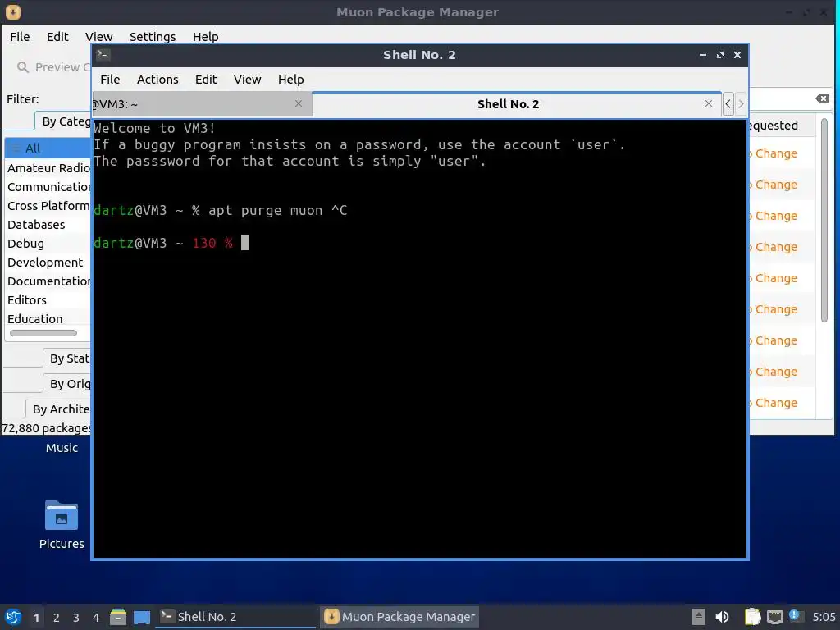Open the terminal Actions menu
The image size is (840, 630).
[x=157, y=80]
